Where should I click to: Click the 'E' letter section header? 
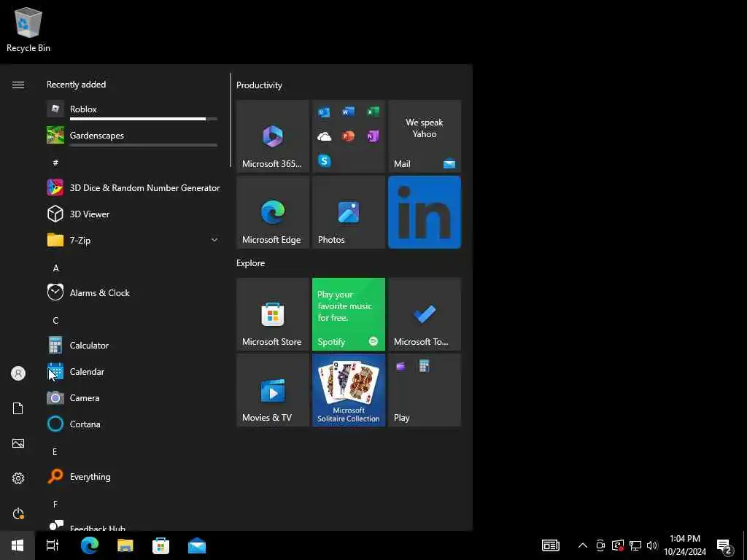click(x=55, y=451)
